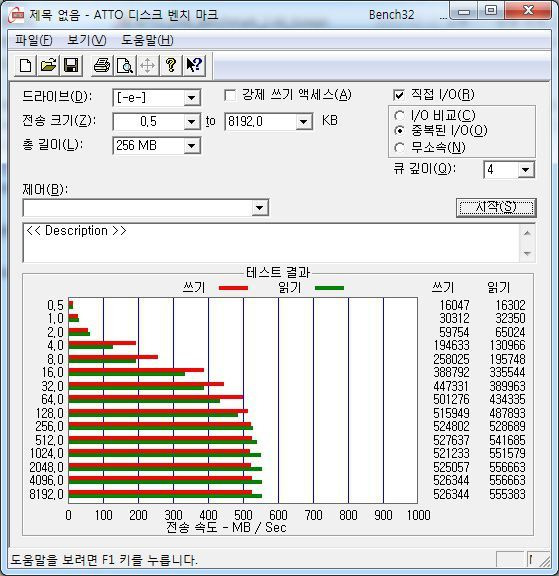Open the 큐 깊이(Q) queue depth dropdown
This screenshot has width=559, height=576.
pyautogui.click(x=525, y=170)
